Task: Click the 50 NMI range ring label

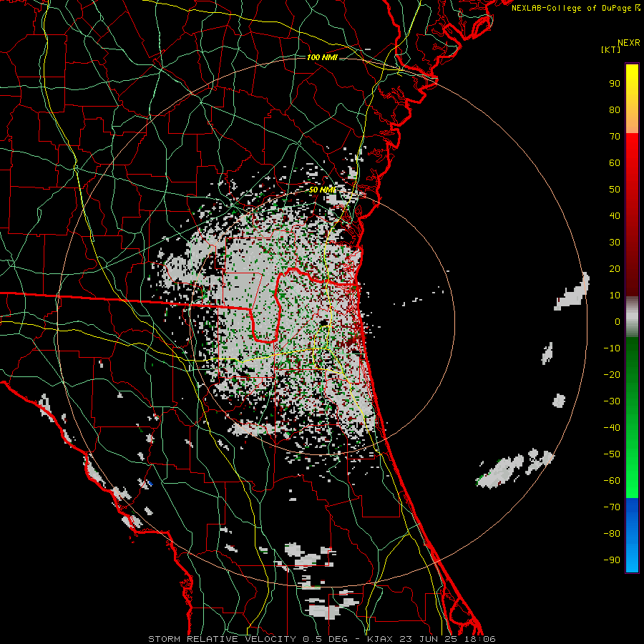Action: [x=322, y=190]
